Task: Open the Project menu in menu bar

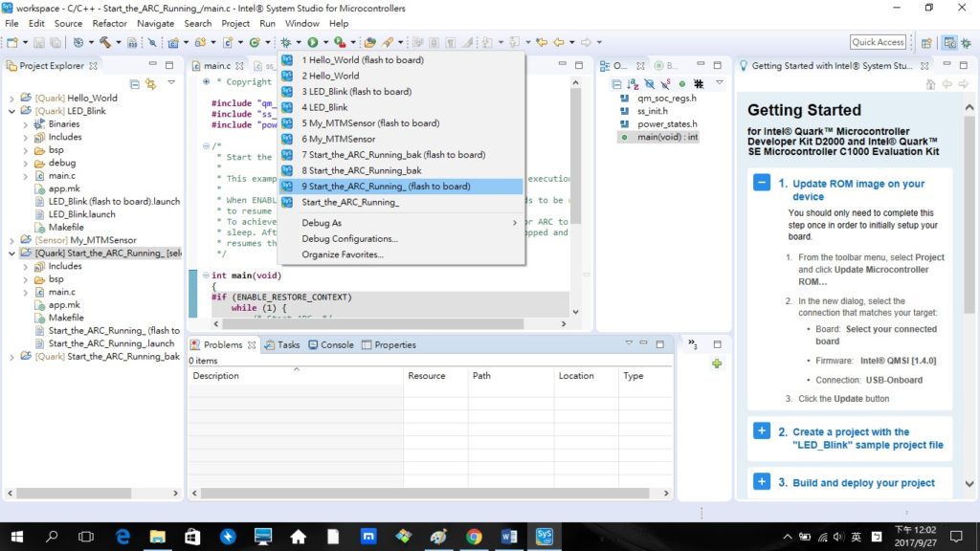Action: [235, 23]
